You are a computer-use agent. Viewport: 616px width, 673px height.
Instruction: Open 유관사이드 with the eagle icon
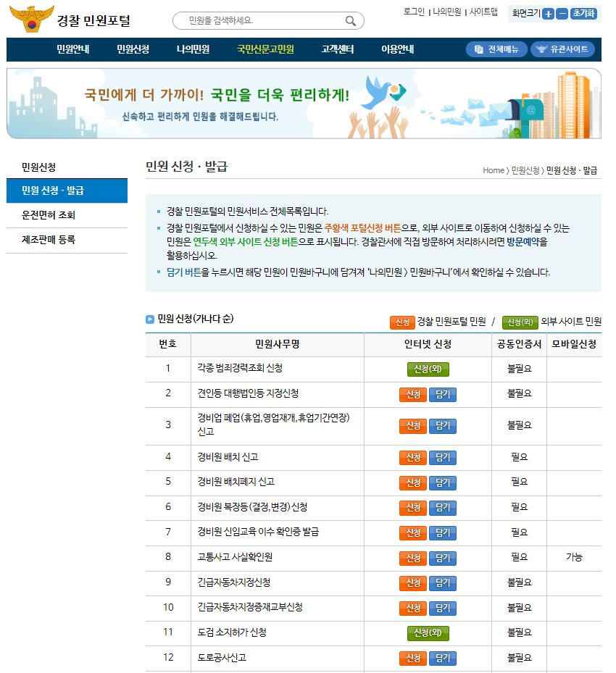pos(563,50)
